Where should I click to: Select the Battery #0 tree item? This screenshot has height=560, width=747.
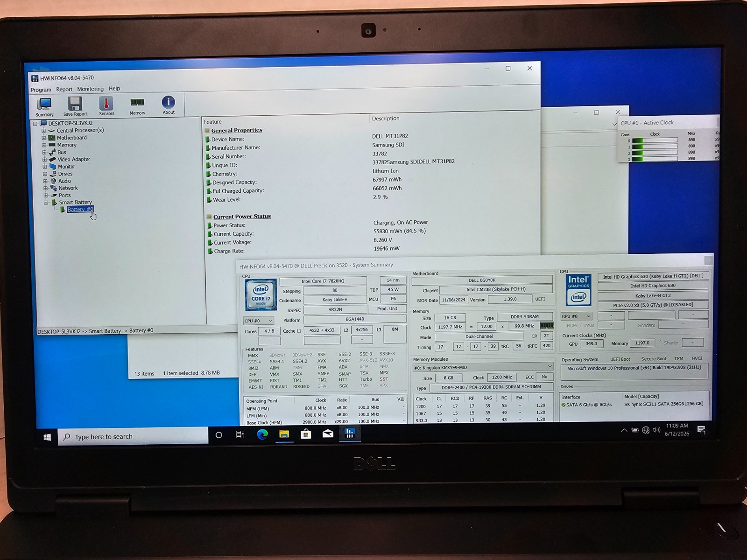(80, 210)
